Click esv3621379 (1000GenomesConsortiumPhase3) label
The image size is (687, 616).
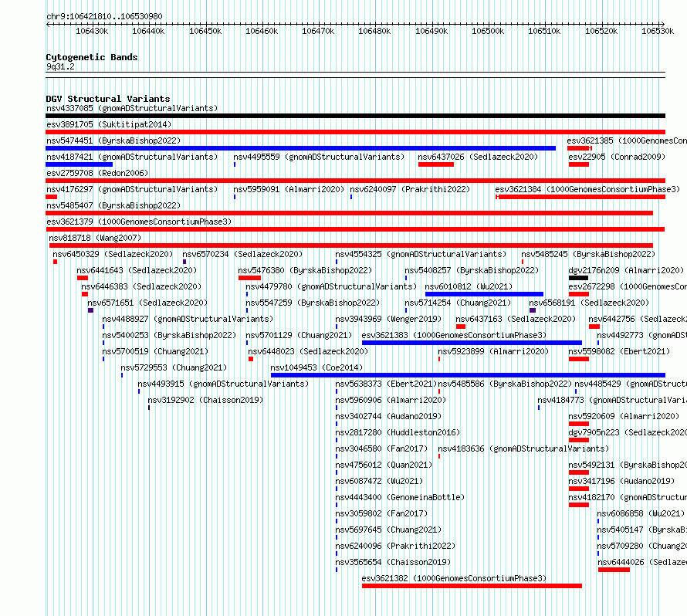[x=139, y=222]
